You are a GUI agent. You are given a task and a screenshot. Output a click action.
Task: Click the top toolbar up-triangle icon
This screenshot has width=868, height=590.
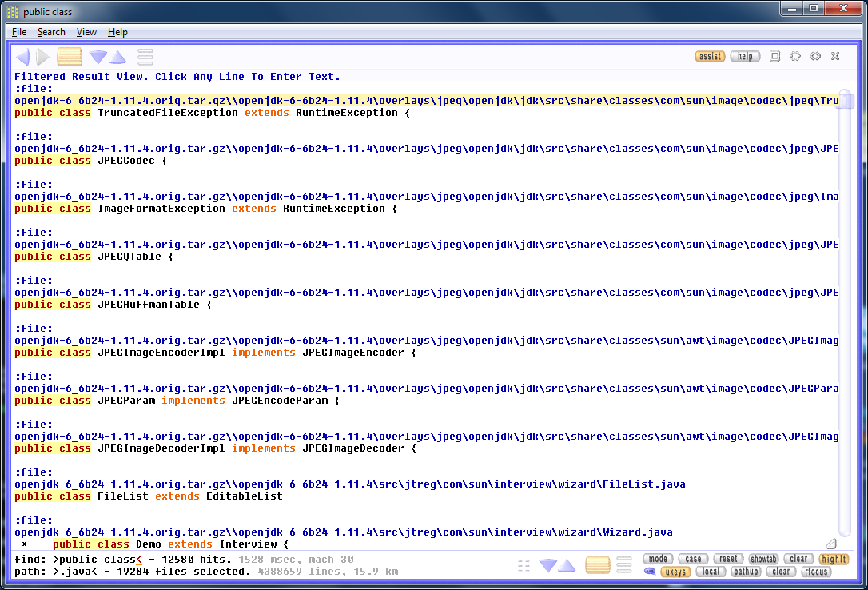click(x=118, y=58)
